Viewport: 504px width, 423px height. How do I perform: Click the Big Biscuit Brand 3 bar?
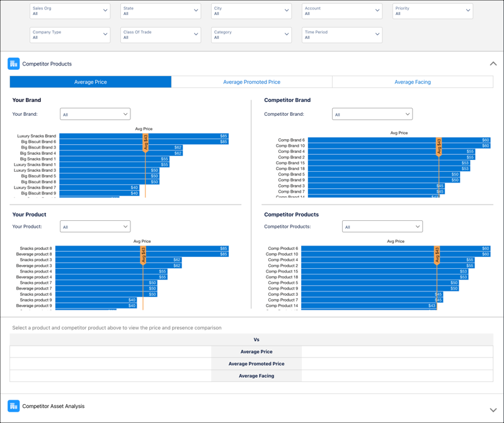[x=121, y=147]
